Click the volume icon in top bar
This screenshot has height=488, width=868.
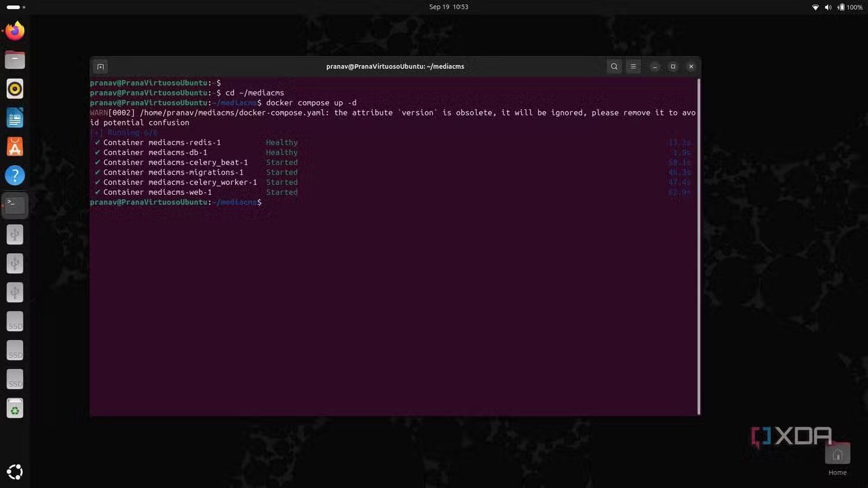click(x=828, y=7)
